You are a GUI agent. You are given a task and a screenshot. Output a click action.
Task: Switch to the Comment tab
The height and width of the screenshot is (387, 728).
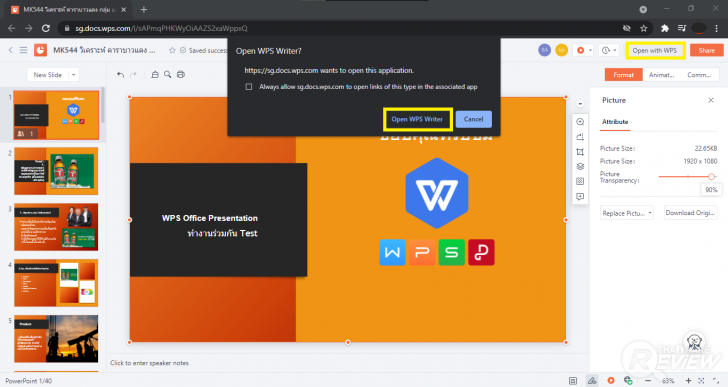699,75
